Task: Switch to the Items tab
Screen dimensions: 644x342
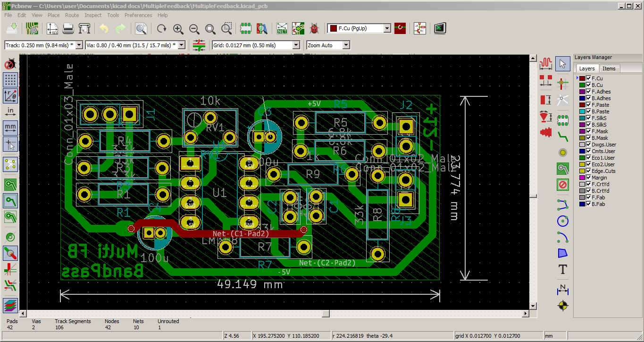Action: (609, 68)
